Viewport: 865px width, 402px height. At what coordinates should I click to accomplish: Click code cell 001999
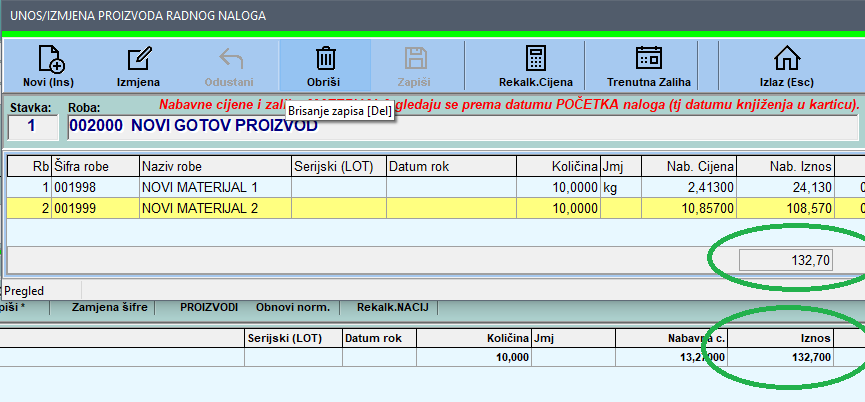pyautogui.click(x=95, y=208)
